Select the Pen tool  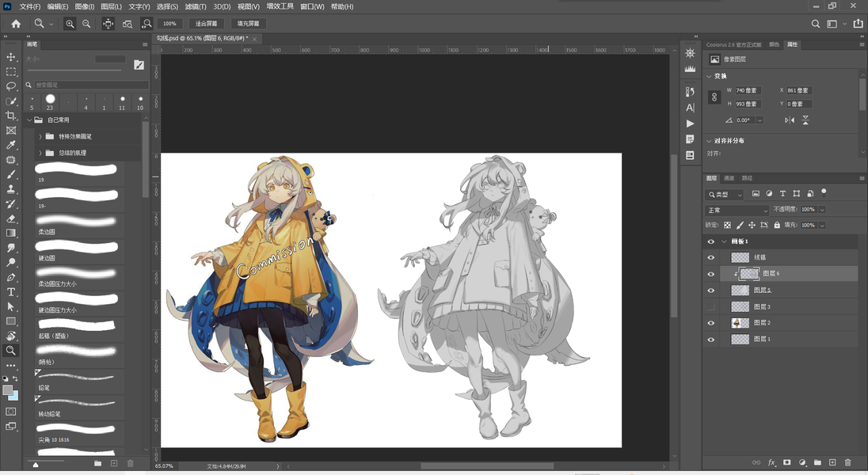coord(10,277)
